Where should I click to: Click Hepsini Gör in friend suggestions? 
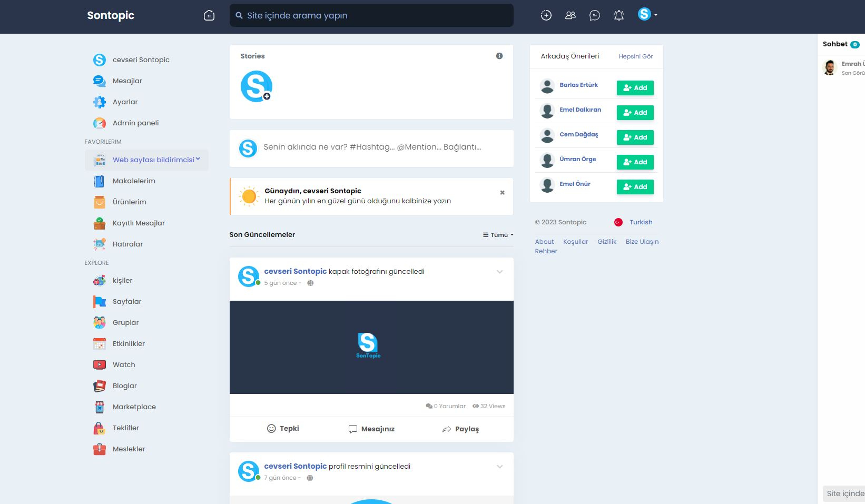pos(636,56)
